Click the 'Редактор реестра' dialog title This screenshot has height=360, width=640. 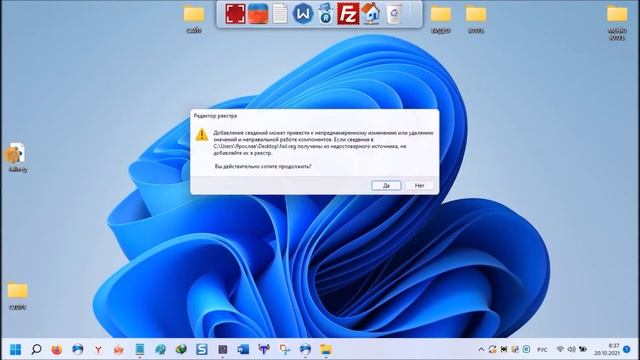(215, 116)
